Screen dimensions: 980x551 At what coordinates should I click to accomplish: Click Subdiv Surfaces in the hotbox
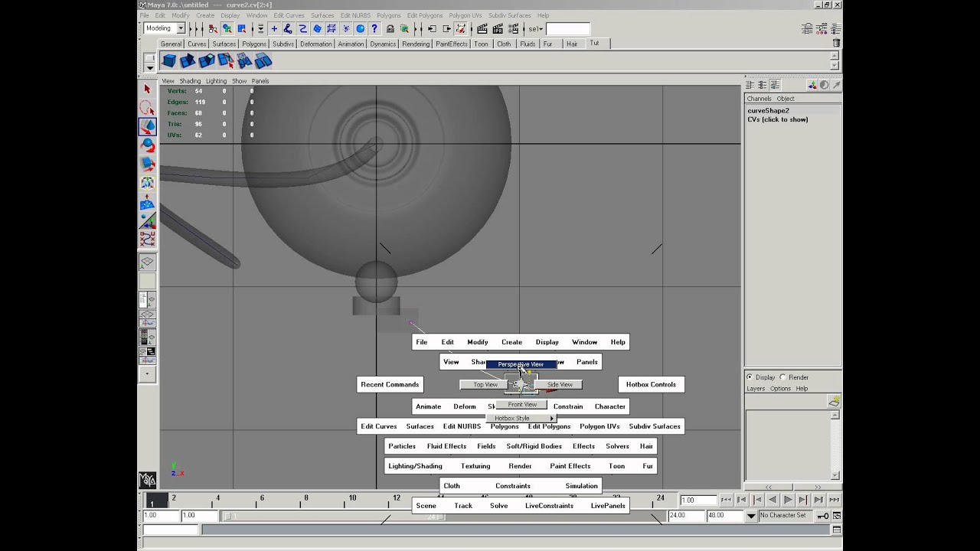tap(655, 426)
